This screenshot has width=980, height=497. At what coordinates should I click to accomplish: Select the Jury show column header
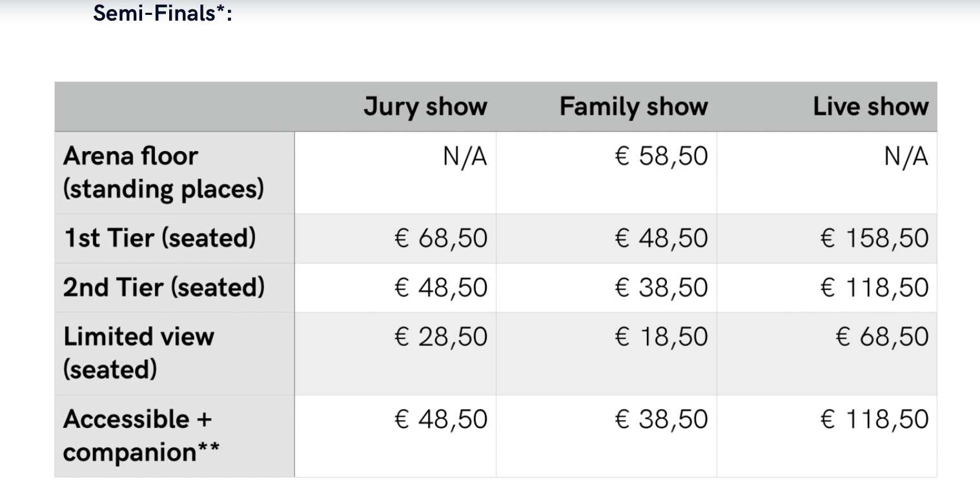click(425, 107)
